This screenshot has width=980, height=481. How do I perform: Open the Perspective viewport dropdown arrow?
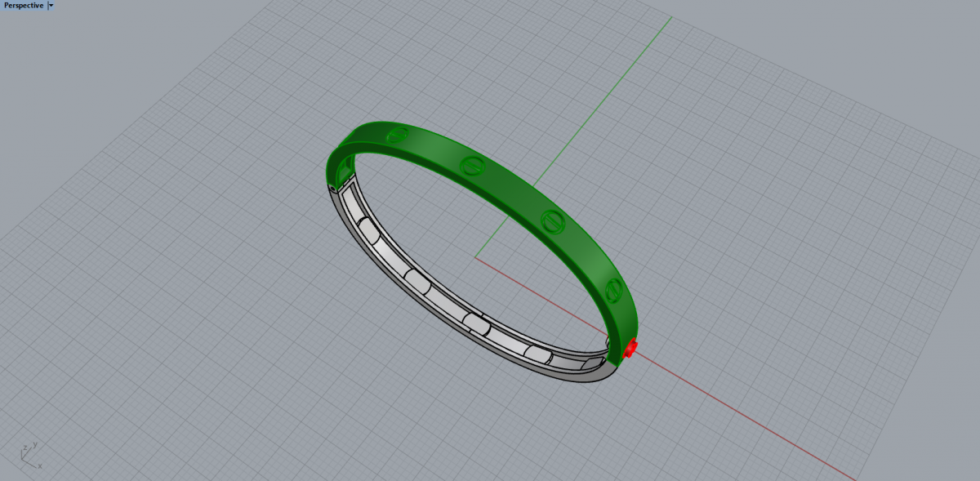tap(51, 5)
